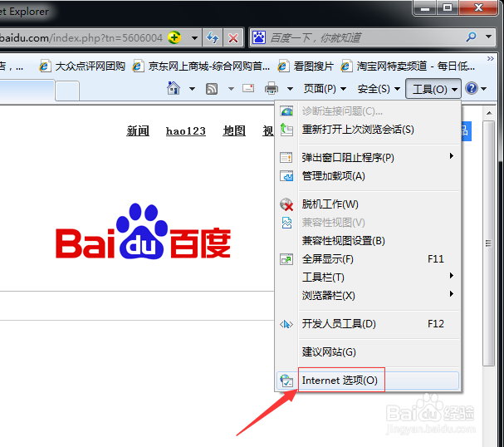Open the Home button dropdown arrow
The width and height of the screenshot is (504, 447).
(192, 89)
